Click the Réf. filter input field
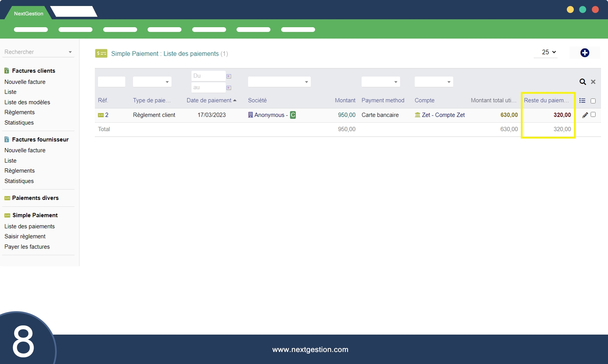This screenshot has width=608, height=364. coord(111,82)
